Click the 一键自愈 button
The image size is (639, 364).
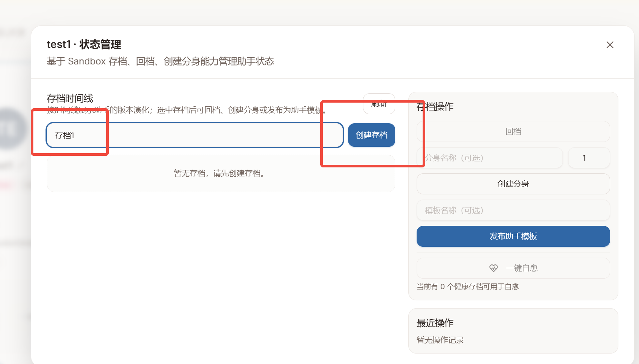[513, 268]
